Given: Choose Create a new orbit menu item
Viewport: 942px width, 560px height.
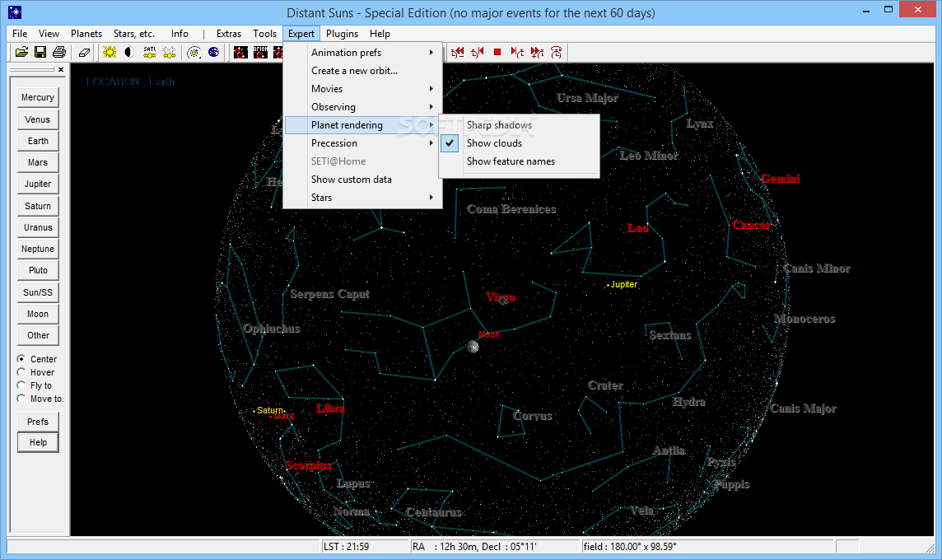Looking at the screenshot, I should (x=363, y=70).
